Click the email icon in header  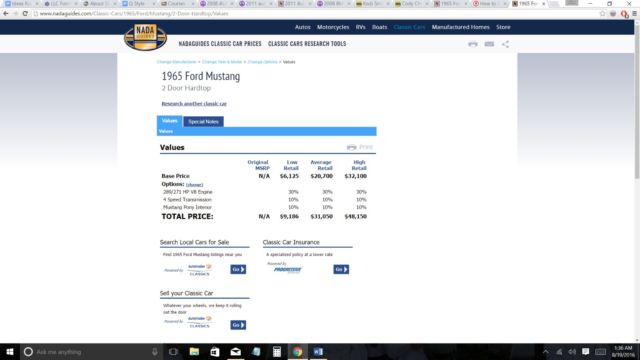pyautogui.click(x=489, y=44)
